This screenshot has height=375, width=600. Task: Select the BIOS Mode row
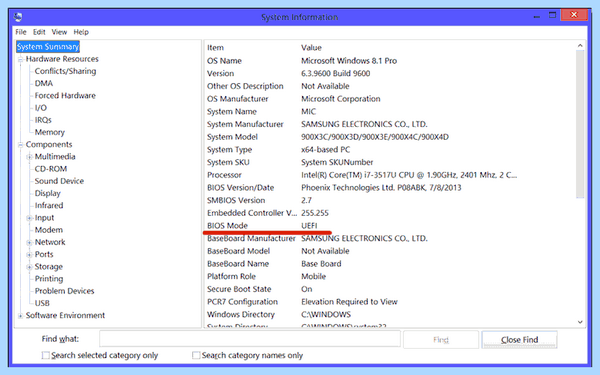[x=390, y=226]
